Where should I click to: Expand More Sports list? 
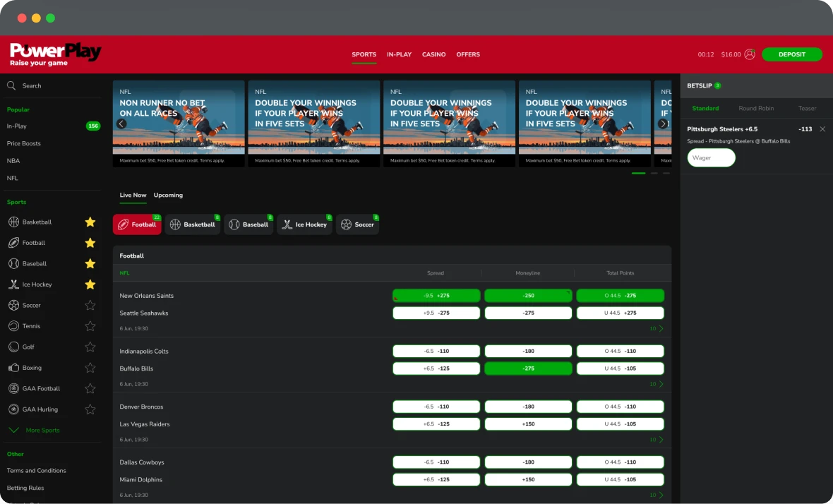35,430
